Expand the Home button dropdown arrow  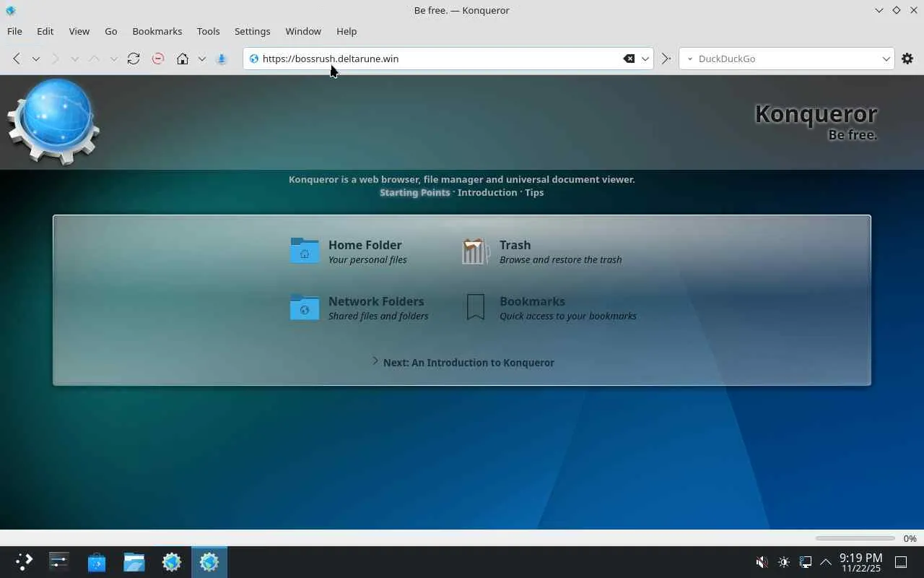pos(202,59)
